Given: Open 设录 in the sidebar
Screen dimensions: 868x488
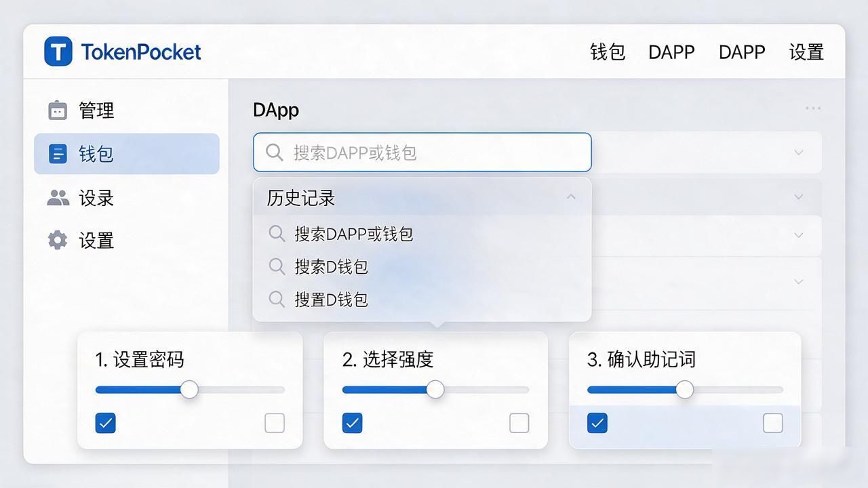Looking at the screenshot, I should tap(127, 198).
